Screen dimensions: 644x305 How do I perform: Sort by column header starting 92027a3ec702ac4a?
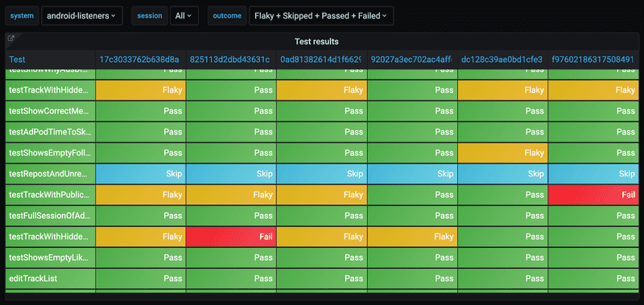[x=411, y=60]
